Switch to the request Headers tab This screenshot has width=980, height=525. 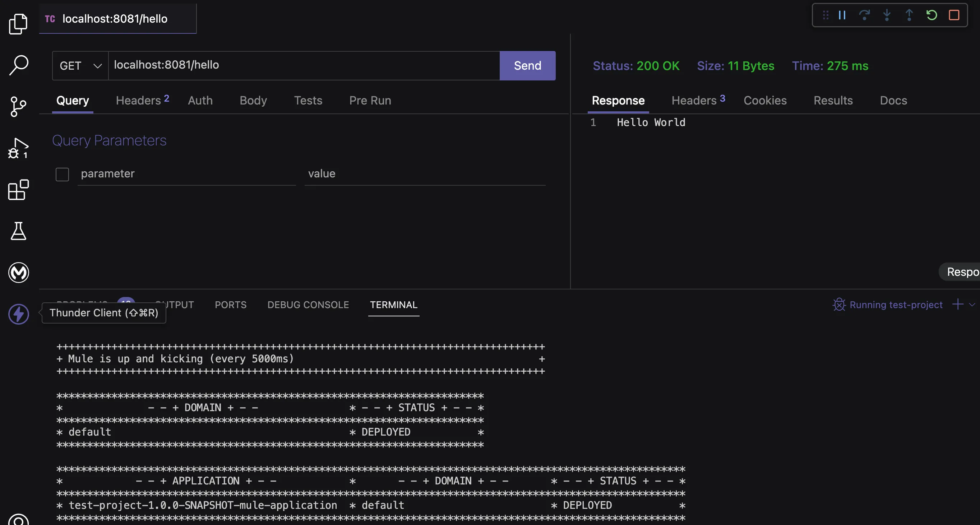[x=142, y=100]
